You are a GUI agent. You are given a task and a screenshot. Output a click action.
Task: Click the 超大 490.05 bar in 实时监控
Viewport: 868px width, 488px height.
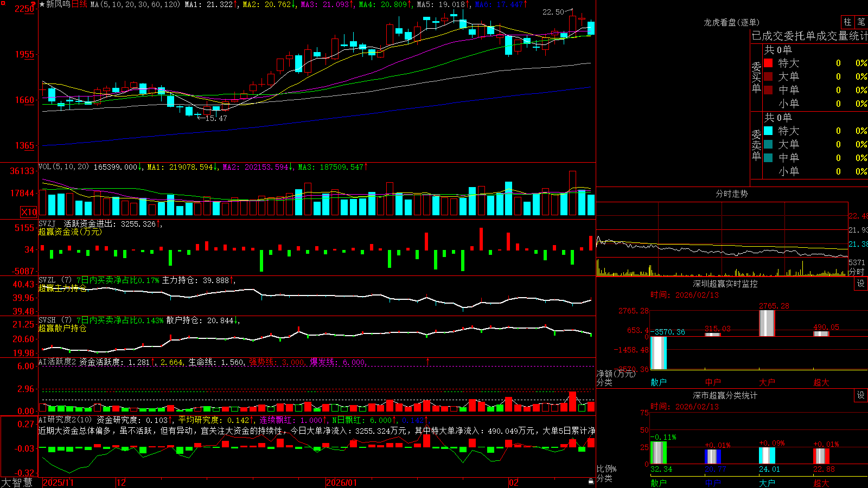(821, 333)
